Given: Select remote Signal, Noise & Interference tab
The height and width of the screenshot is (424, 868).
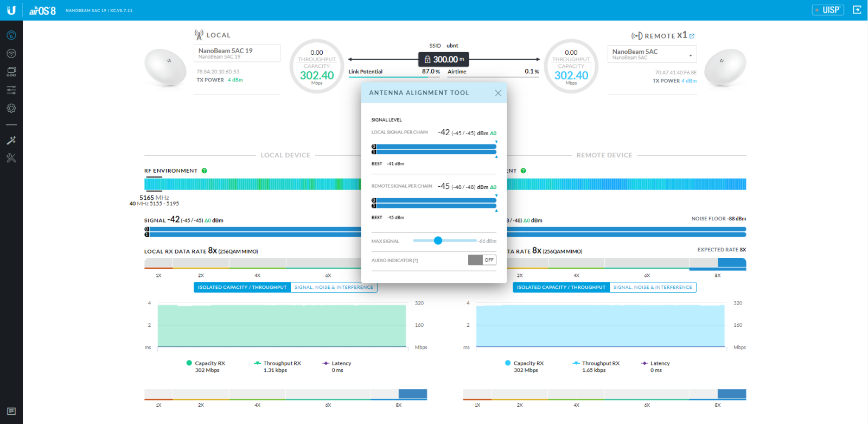Looking at the screenshot, I should point(653,287).
